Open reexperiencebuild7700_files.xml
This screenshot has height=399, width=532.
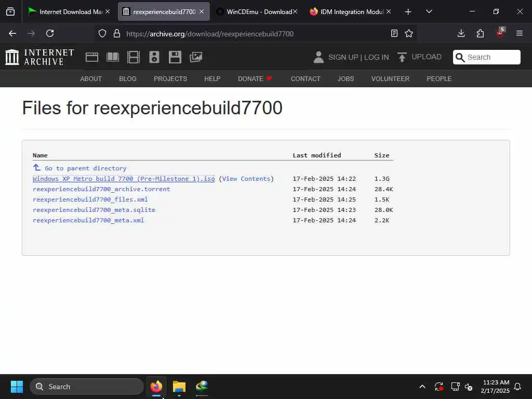(x=90, y=199)
